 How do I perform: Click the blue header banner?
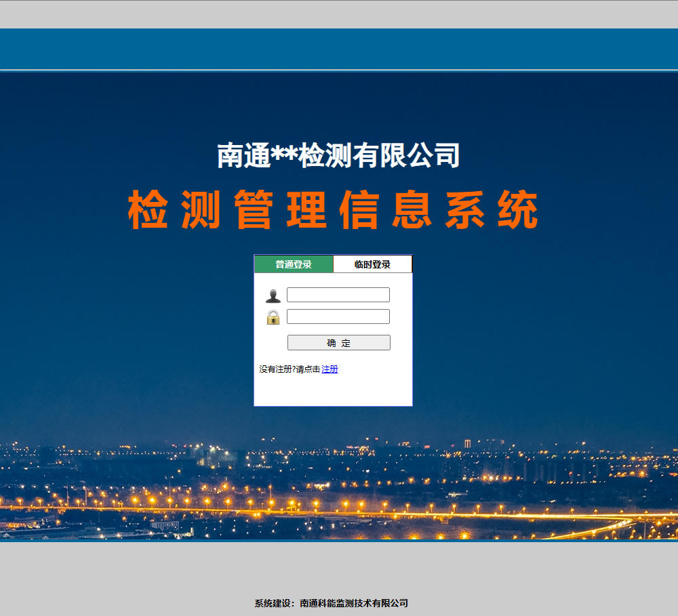pyautogui.click(x=339, y=49)
